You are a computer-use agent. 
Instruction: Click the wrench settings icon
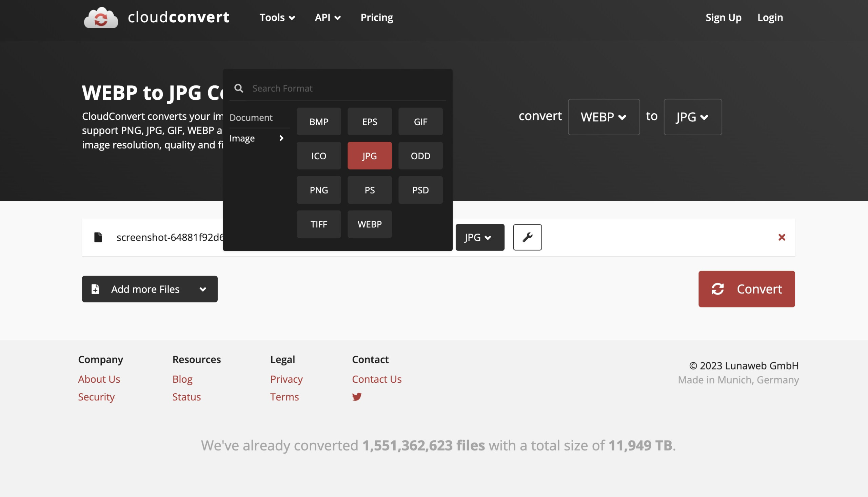pyautogui.click(x=527, y=237)
